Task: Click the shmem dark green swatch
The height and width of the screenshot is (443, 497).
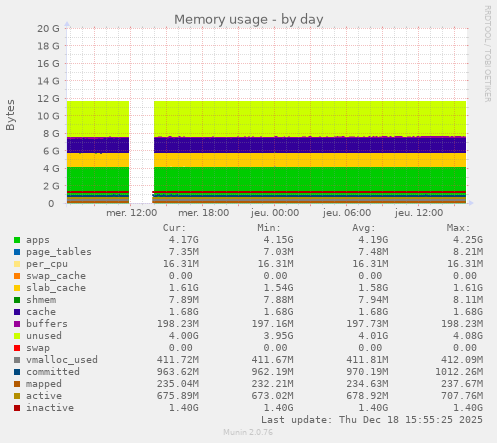Action: 17,300
